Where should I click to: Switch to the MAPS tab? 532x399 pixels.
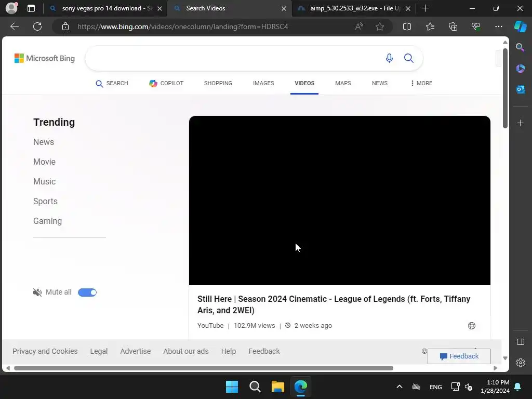(x=343, y=83)
